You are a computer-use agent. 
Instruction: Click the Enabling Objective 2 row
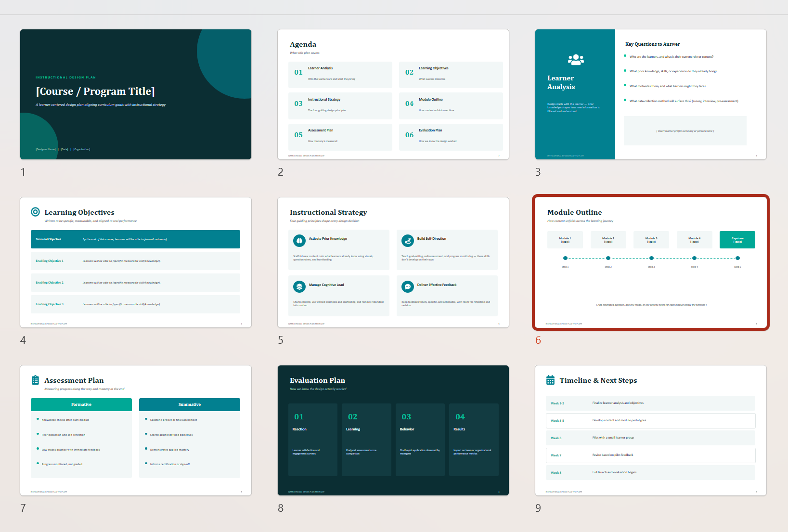[135, 283]
